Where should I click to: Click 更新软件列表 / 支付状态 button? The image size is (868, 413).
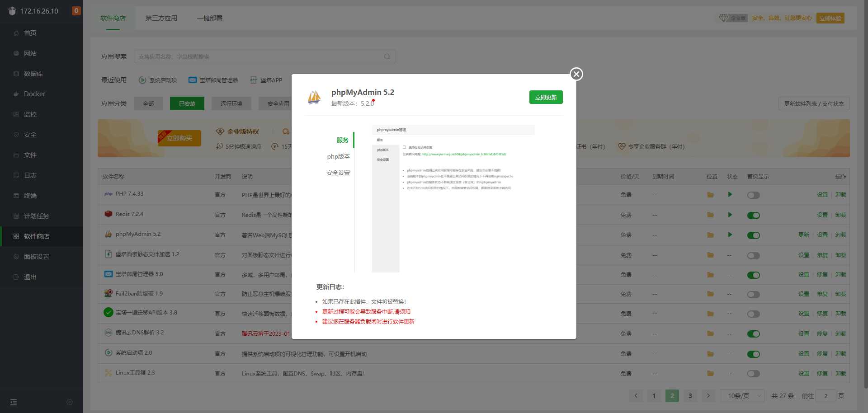tap(814, 103)
